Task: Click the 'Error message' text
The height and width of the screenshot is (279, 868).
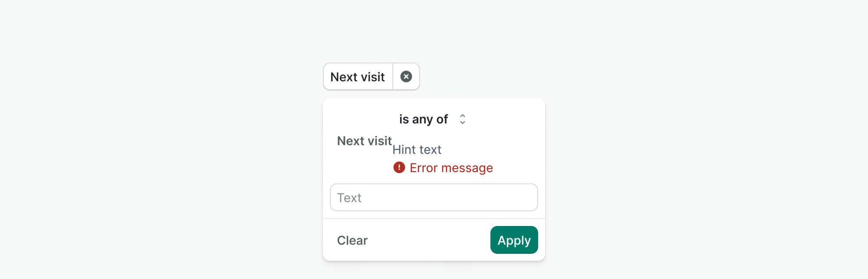Action: [451, 168]
